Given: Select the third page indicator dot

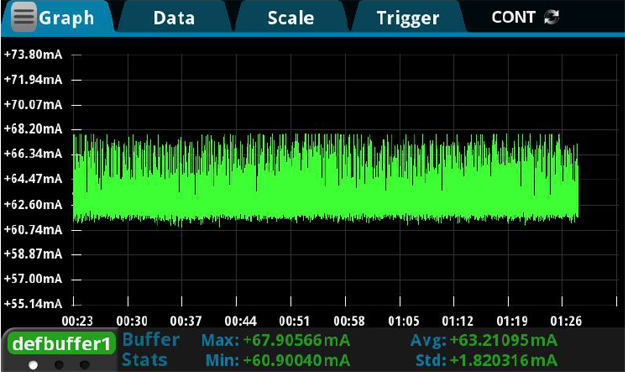Looking at the screenshot, I should pos(85,364).
